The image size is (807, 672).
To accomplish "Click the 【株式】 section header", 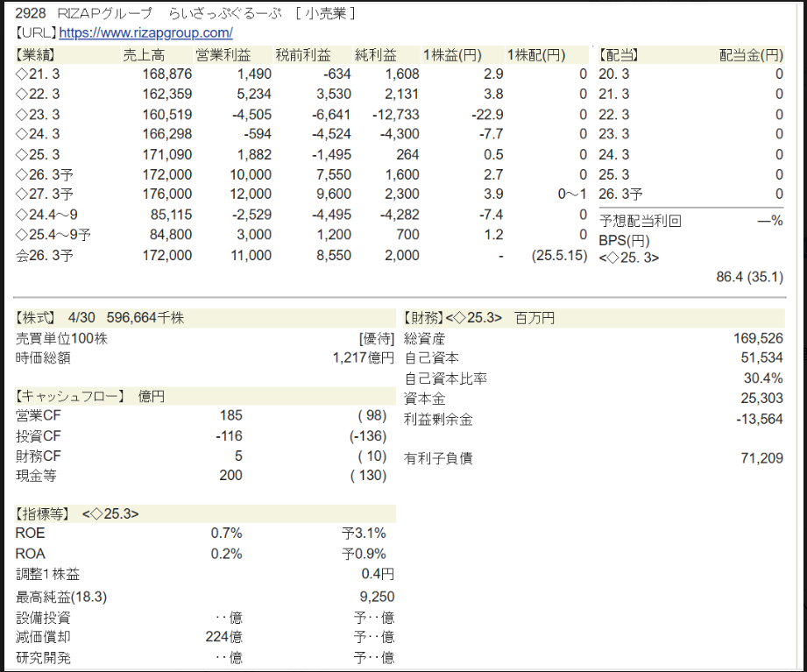I will (35, 318).
